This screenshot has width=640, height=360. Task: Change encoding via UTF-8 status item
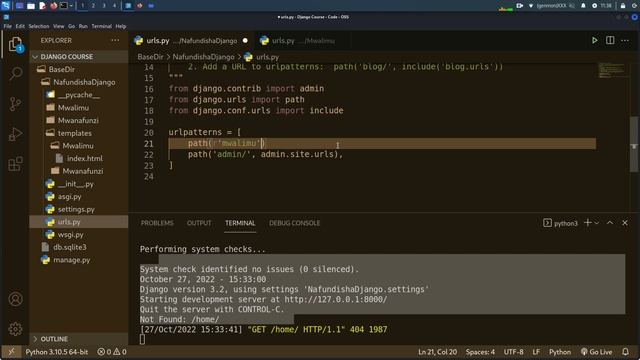[x=513, y=351]
